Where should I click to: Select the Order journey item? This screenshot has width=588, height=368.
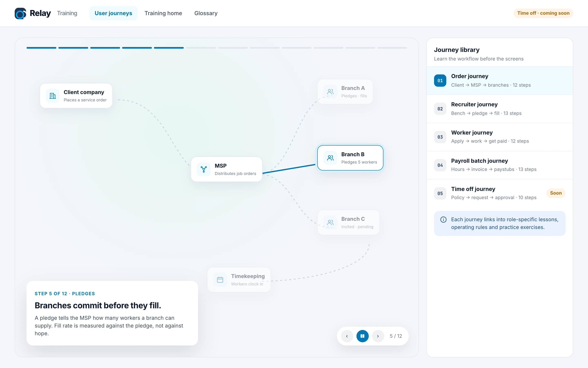coord(500,81)
